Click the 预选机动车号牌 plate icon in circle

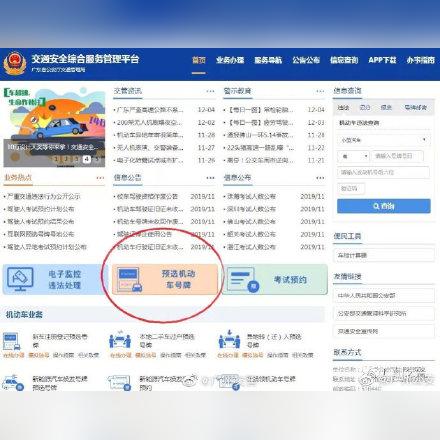(130, 280)
